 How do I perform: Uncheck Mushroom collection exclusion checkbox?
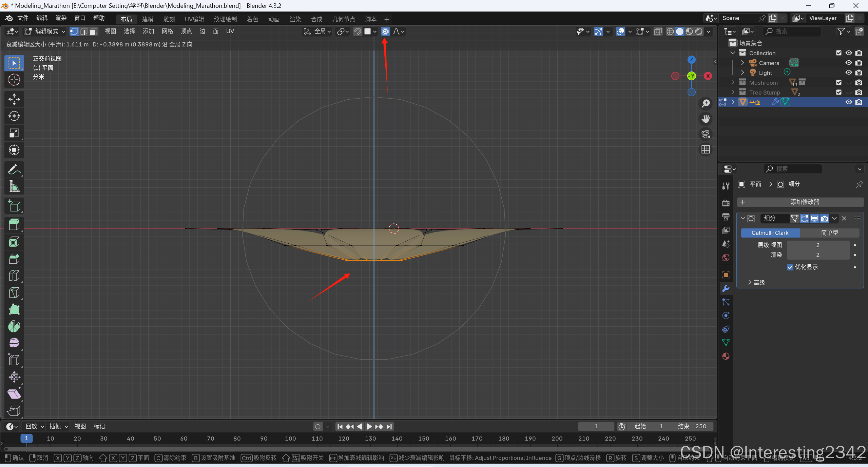[838, 82]
